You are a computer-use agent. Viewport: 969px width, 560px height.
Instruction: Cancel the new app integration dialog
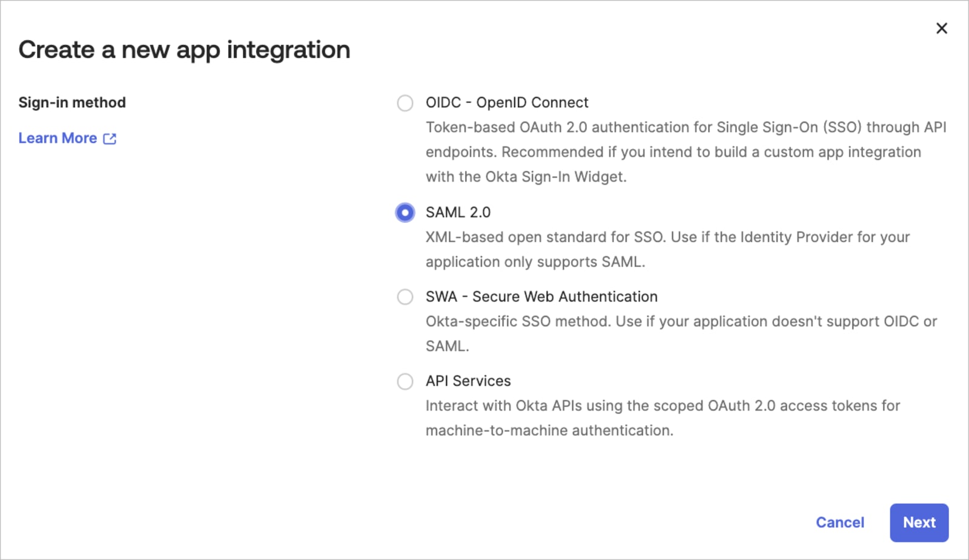pos(840,522)
